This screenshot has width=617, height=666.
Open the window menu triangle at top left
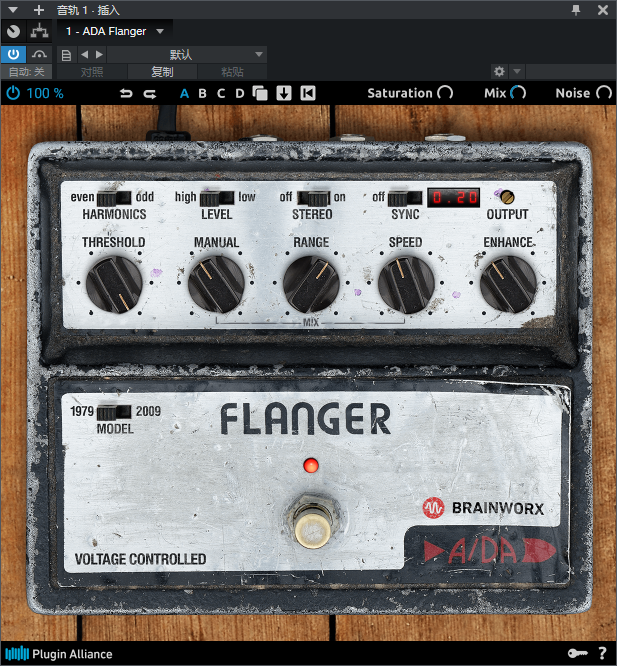coord(13,10)
